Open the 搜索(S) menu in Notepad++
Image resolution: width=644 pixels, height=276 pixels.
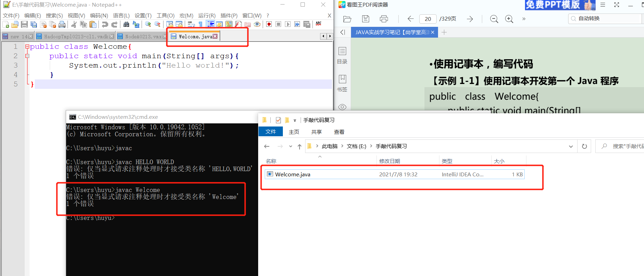54,16
